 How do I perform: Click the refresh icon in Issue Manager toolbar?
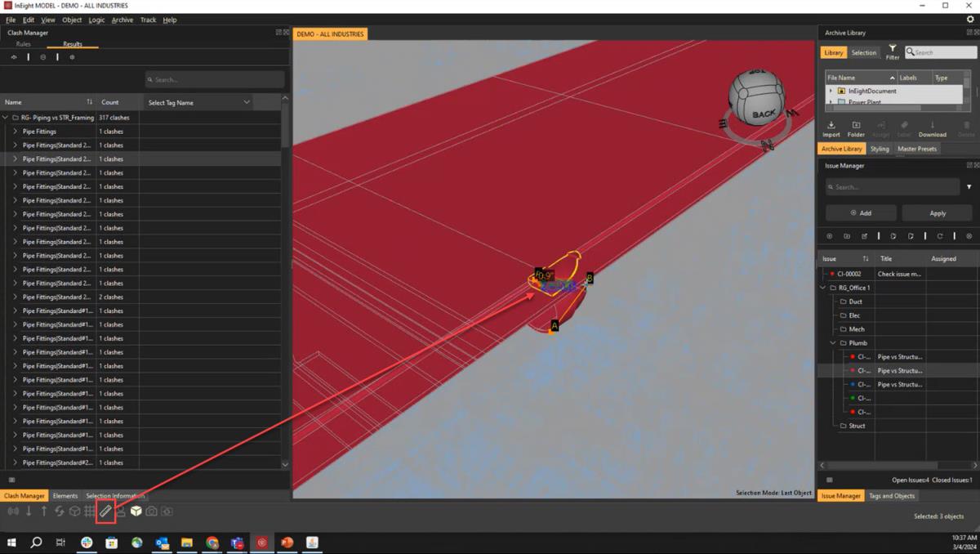pyautogui.click(x=940, y=236)
